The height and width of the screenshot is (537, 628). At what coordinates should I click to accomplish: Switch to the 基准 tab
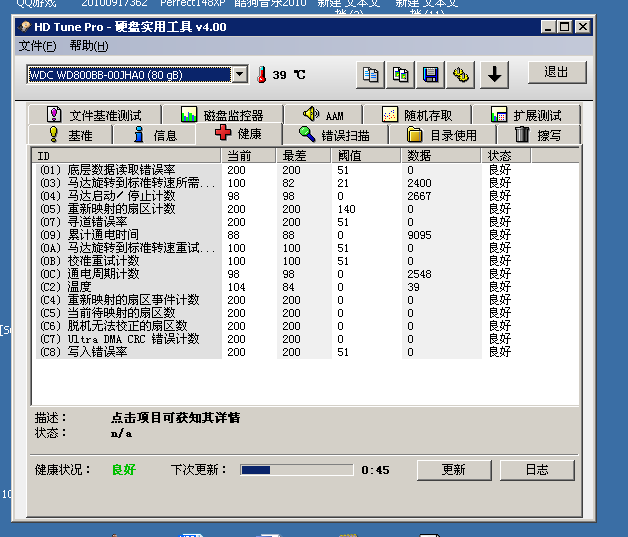[x=70, y=135]
